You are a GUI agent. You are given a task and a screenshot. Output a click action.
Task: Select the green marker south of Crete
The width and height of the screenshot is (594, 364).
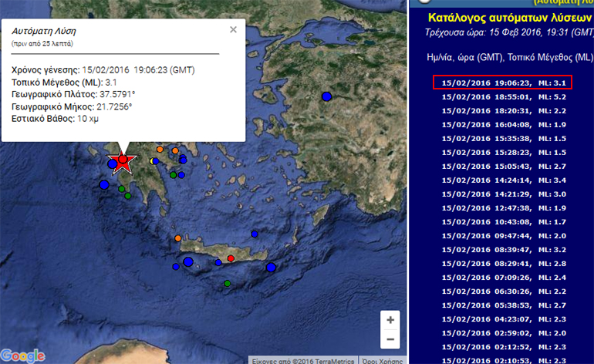click(227, 284)
